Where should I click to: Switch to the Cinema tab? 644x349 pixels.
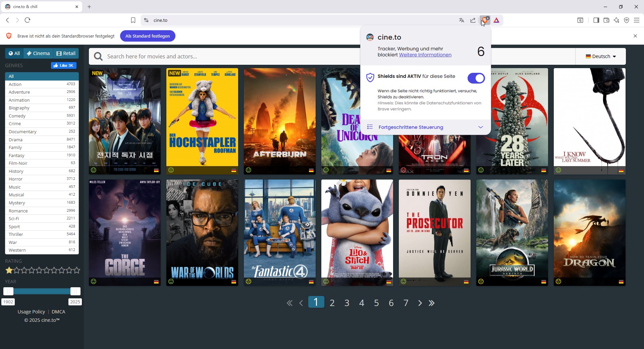[x=38, y=53]
